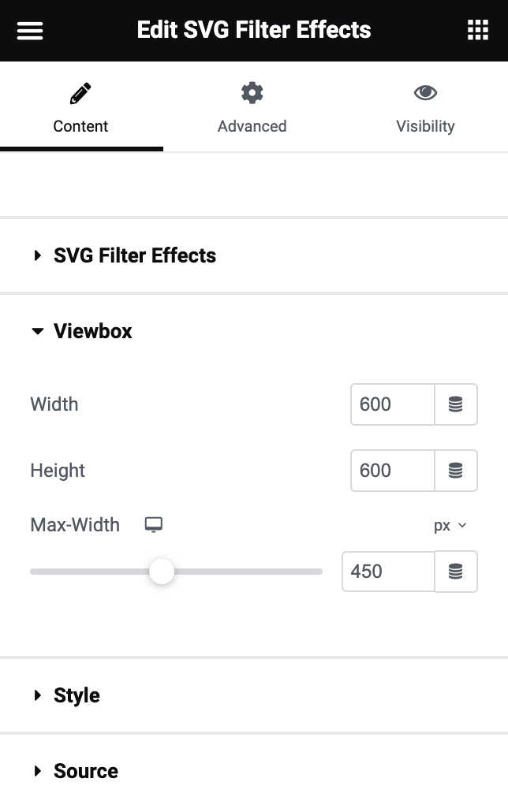This screenshot has height=812, width=508.
Task: Click the gear icon above Advanced
Action: tap(252, 92)
